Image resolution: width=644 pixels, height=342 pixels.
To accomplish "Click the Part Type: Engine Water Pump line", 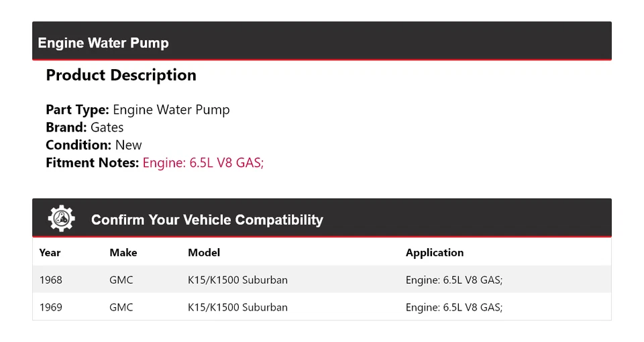I will click(138, 110).
